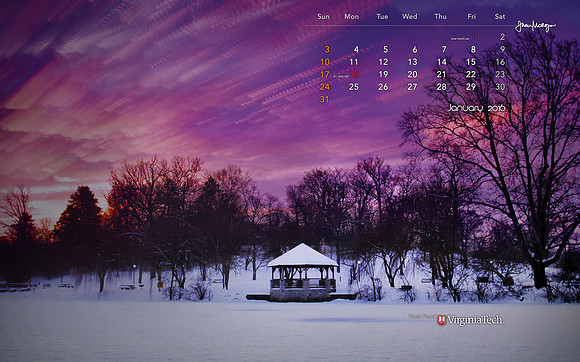The width and height of the screenshot is (580, 362).
Task: Select Thursday date 7 on calendar
Action: click(x=444, y=50)
